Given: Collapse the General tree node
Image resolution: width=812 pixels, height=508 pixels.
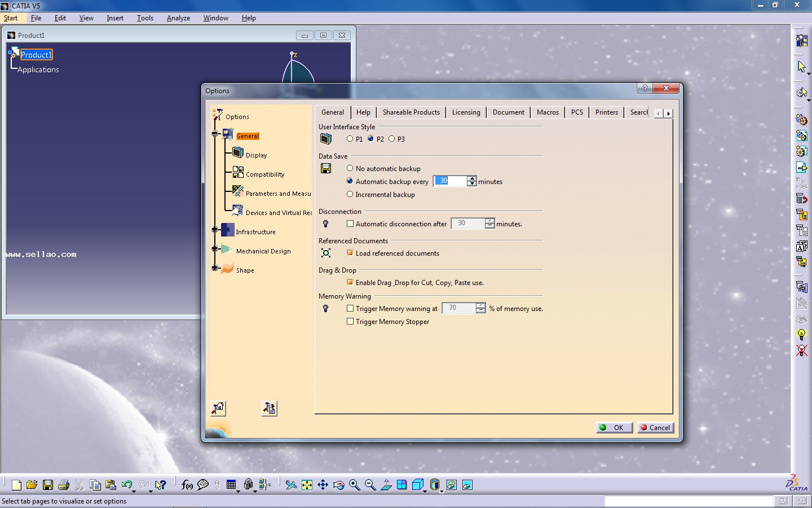Looking at the screenshot, I should click(x=215, y=134).
